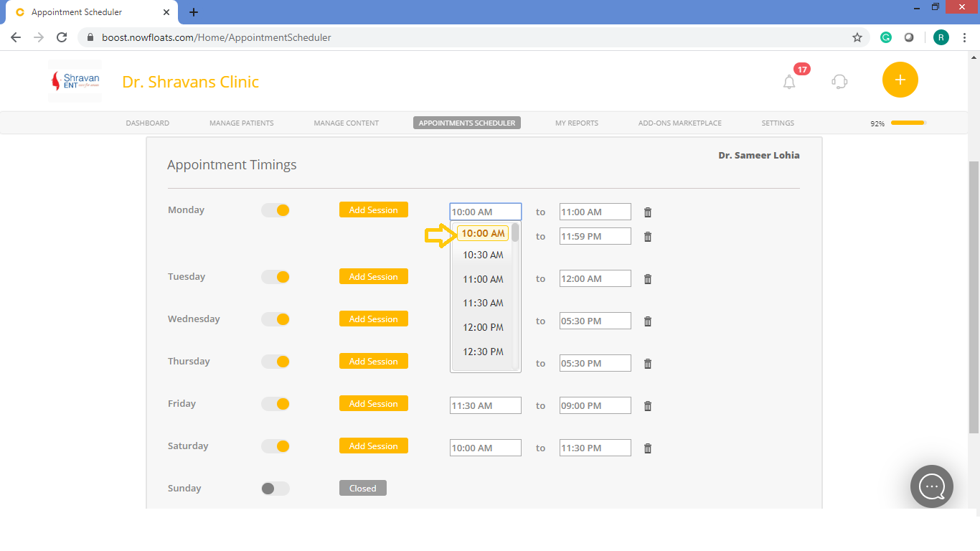The height and width of the screenshot is (551, 980).
Task: Delete the Saturday session trash icon
Action: tap(648, 448)
